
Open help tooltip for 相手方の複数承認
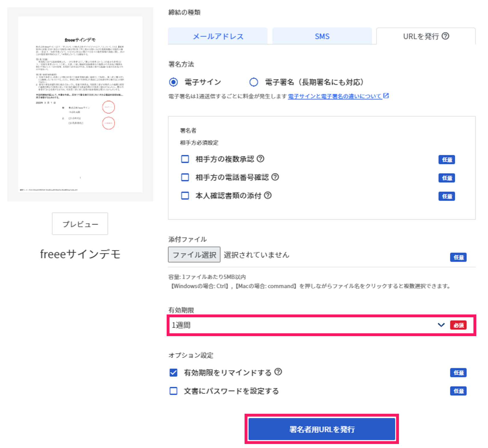(x=261, y=159)
